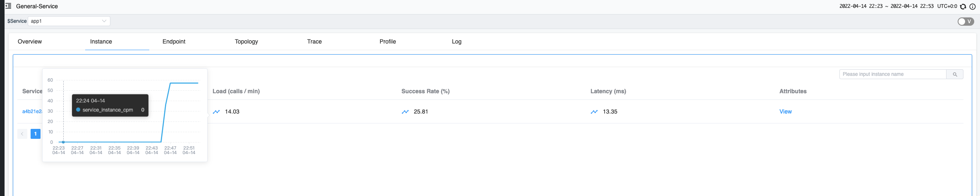Toggle the V switch at top right
This screenshot has width=980, height=196.
966,21
